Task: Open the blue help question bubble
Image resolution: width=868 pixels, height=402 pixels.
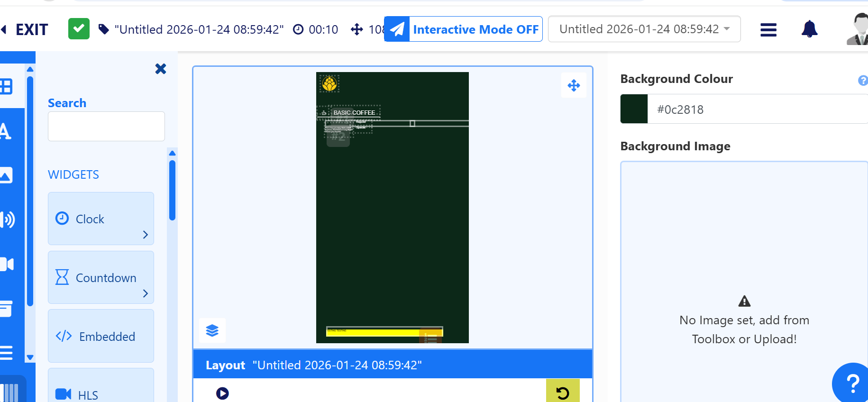Action: pyautogui.click(x=852, y=383)
